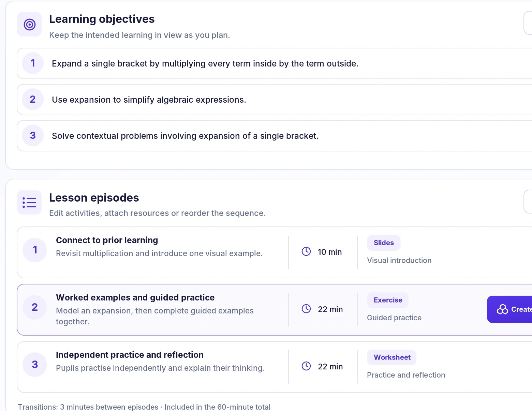Click objective number 2 badge
The width and height of the screenshot is (532, 411).
(x=33, y=99)
